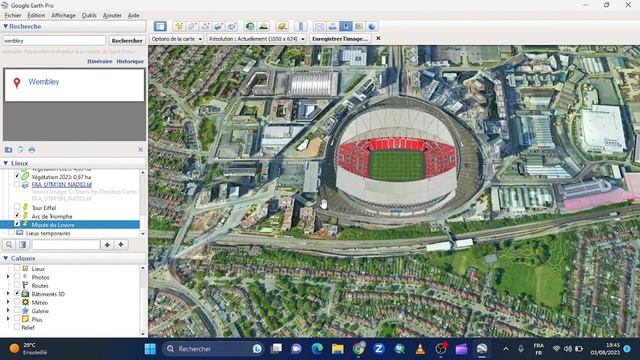Viewport: 640px width, 360px height.
Task: Check the Tour Eiffel checkbox
Action: [17, 207]
